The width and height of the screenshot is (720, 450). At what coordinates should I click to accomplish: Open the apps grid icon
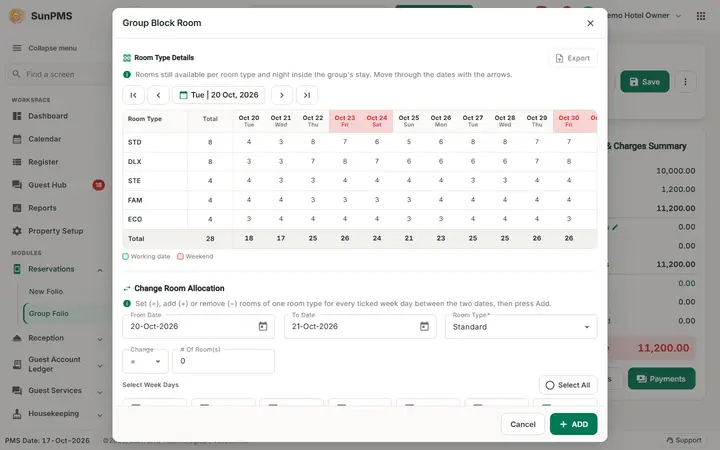click(x=701, y=16)
